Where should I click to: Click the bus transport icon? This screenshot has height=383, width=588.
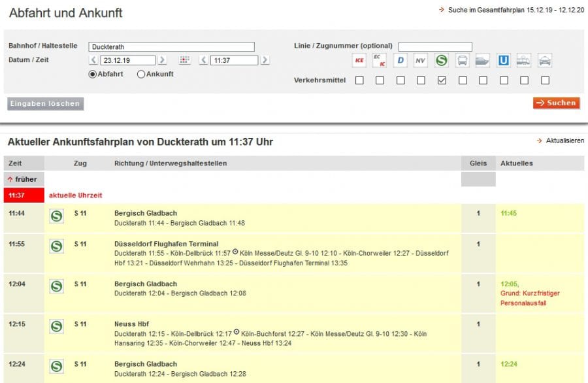(463, 60)
